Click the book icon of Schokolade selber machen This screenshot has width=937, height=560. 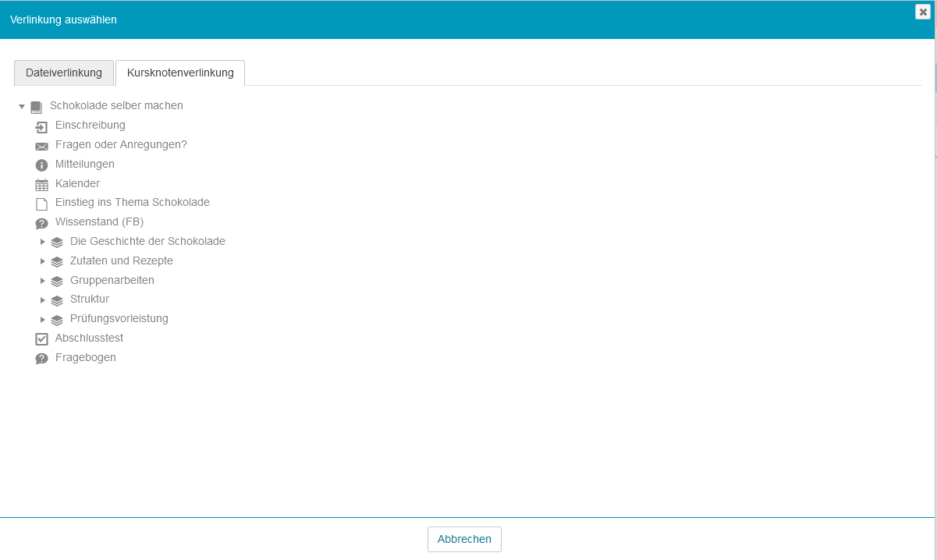pyautogui.click(x=36, y=107)
